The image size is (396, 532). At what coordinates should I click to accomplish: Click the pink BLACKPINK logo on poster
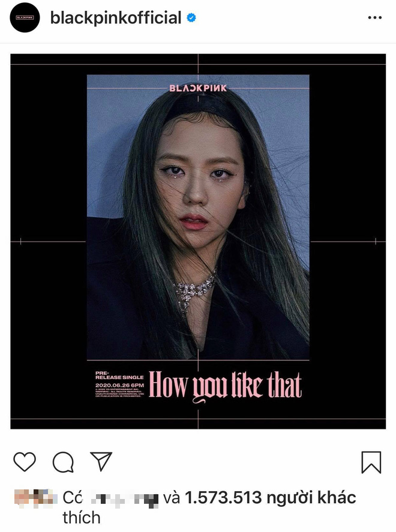[198, 88]
